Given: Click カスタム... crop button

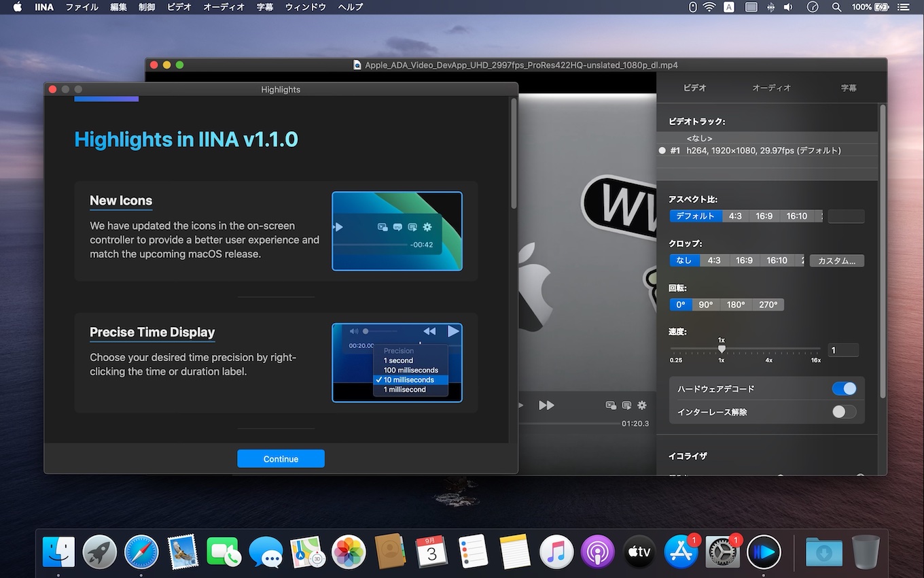Looking at the screenshot, I should click(x=837, y=260).
